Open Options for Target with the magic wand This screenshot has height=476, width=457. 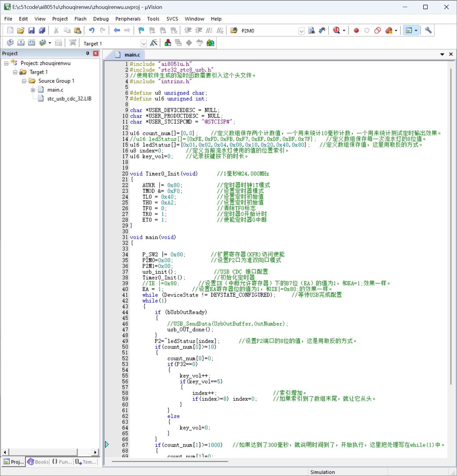pyautogui.click(x=154, y=43)
